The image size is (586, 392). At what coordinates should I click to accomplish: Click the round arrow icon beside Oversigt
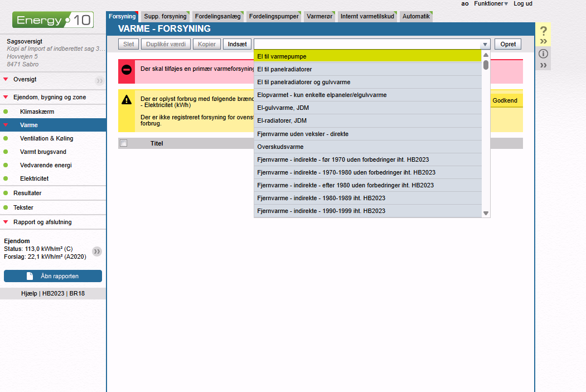[99, 80]
